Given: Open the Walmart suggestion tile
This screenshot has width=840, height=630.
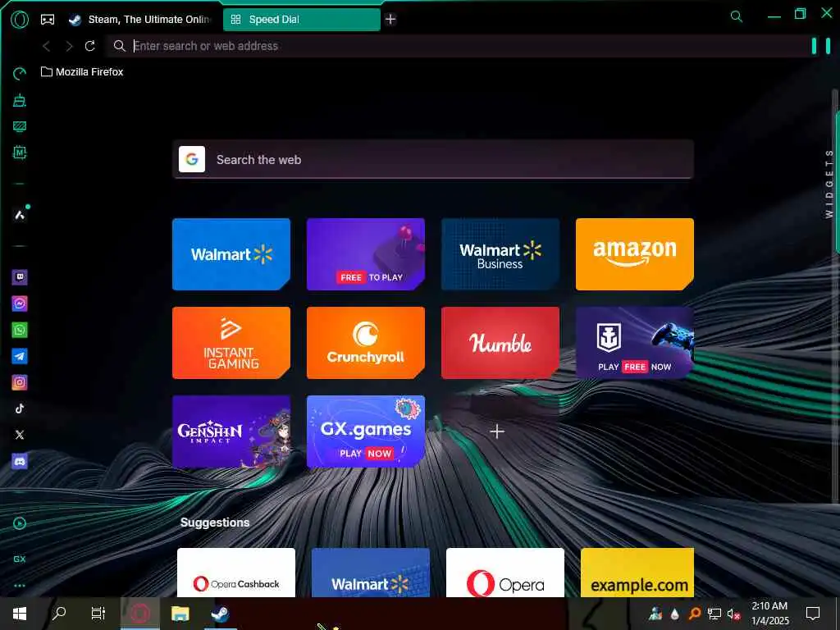Looking at the screenshot, I should pyautogui.click(x=371, y=573).
